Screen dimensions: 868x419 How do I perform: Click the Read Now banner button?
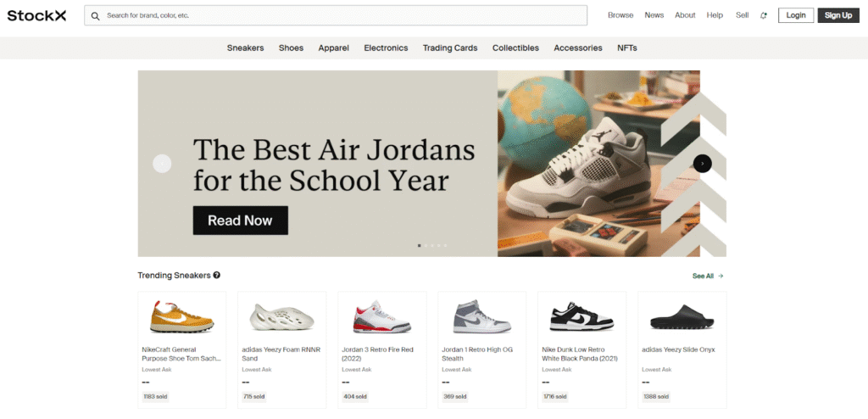(240, 221)
